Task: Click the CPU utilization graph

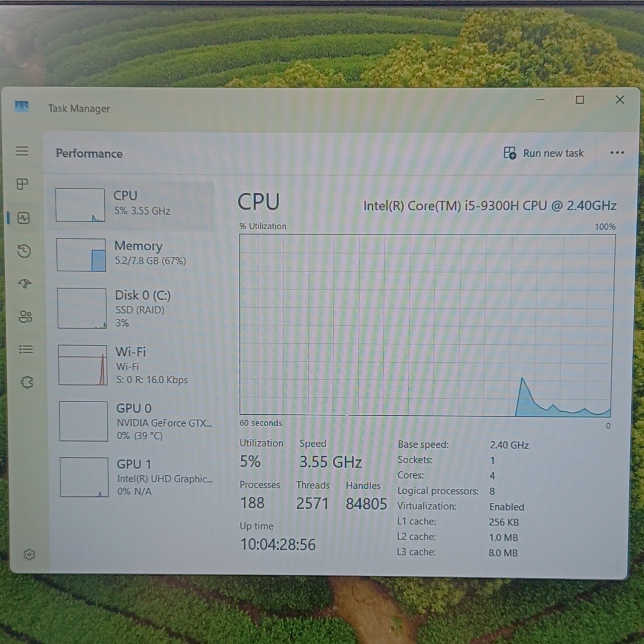Action: [427, 325]
